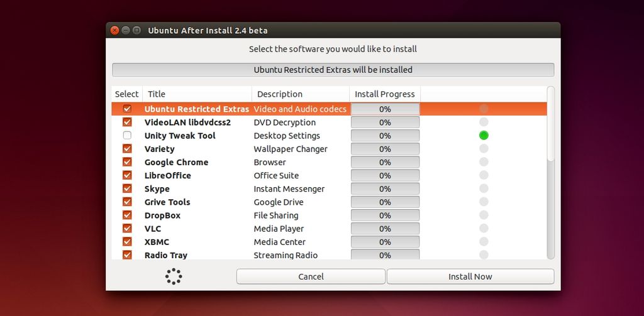Screen dimensions: 644x316
Task: Click the loading spinner icon
Action: [x=174, y=276]
